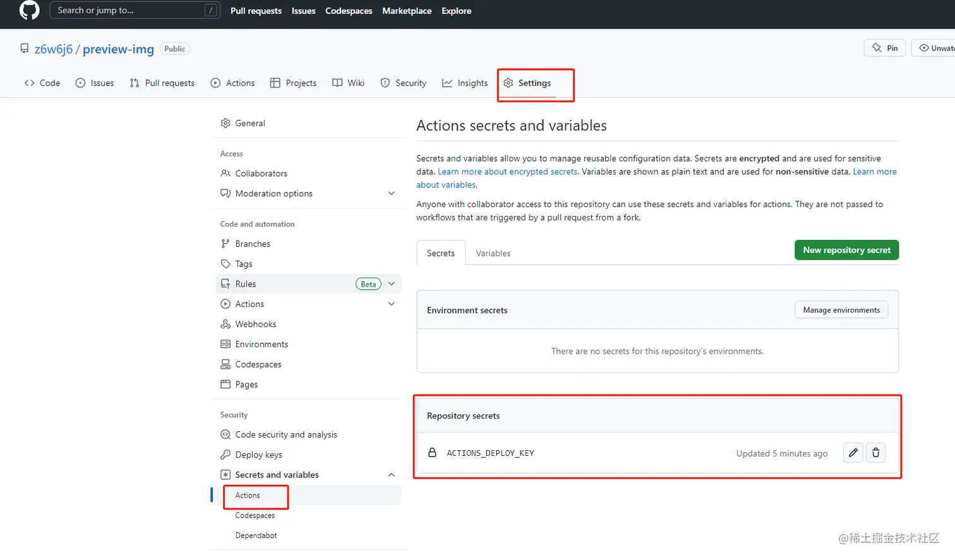Expand the Rules section chevron

pyautogui.click(x=392, y=284)
